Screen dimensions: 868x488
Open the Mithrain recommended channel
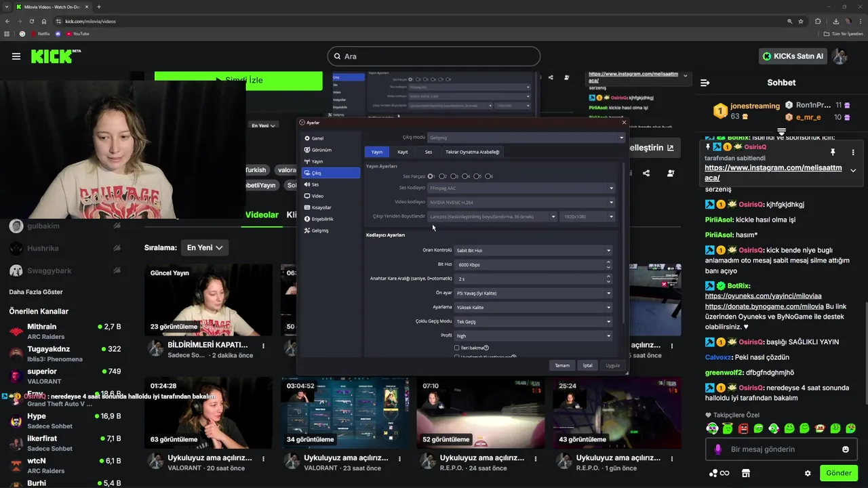(x=64, y=331)
